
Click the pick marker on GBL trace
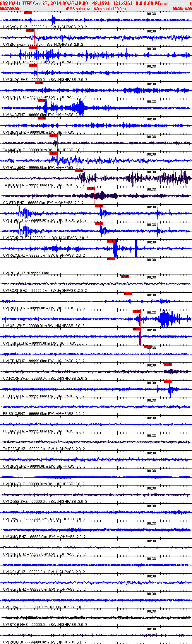(x=137, y=311)
